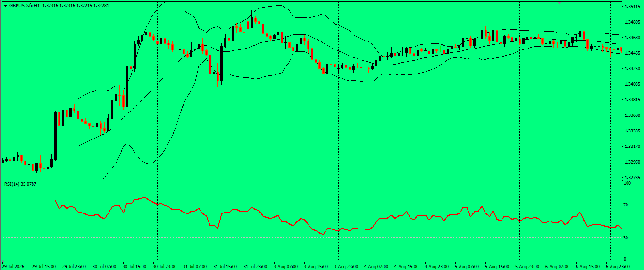This screenshot has width=644, height=270.
Task: Click the 1.33815 price scale label
Action: (x=632, y=100)
